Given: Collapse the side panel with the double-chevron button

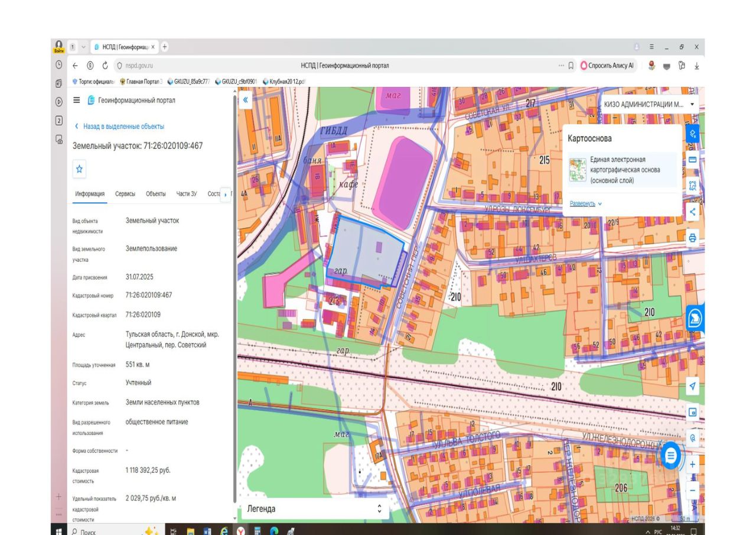Looking at the screenshot, I should click(x=246, y=100).
